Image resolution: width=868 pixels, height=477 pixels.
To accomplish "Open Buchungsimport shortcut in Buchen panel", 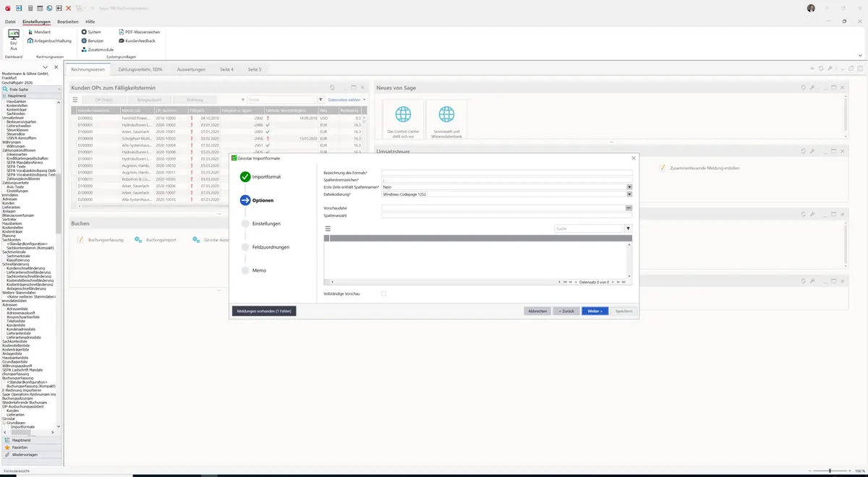I will click(x=156, y=239).
